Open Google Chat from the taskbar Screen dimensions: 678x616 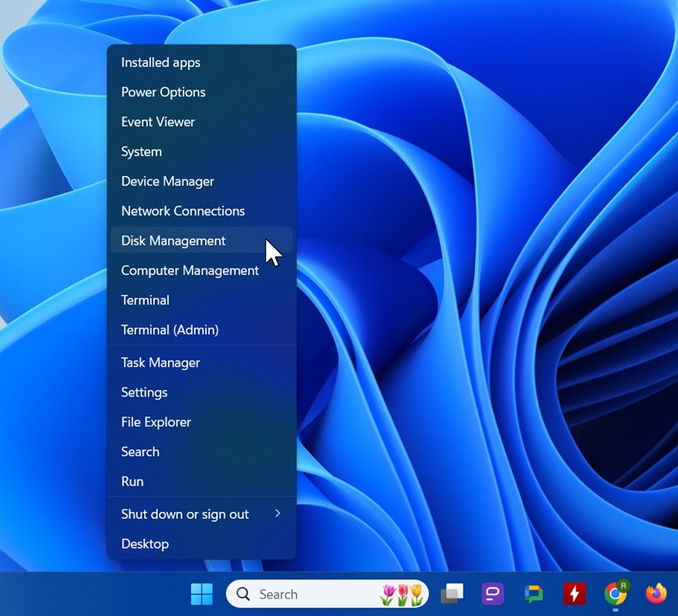click(534, 594)
